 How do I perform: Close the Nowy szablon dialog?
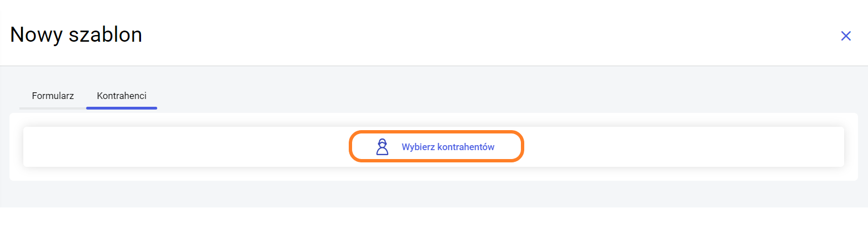point(846,36)
